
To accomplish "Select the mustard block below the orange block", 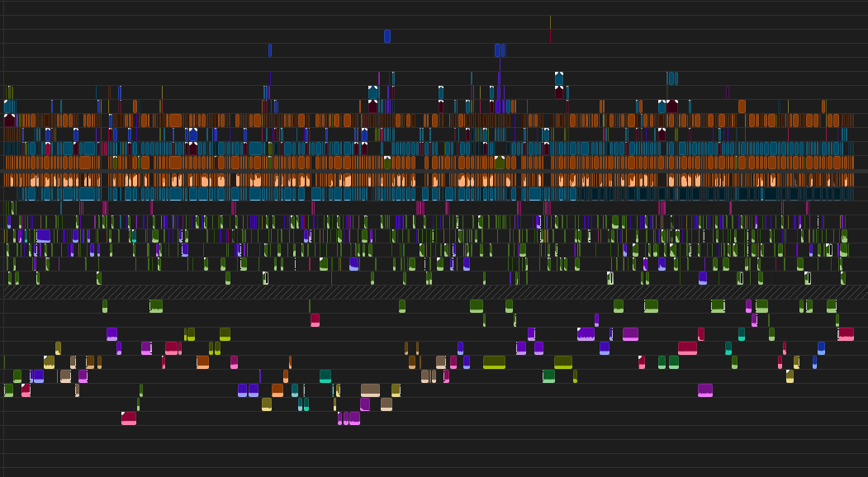I will tap(267, 404).
